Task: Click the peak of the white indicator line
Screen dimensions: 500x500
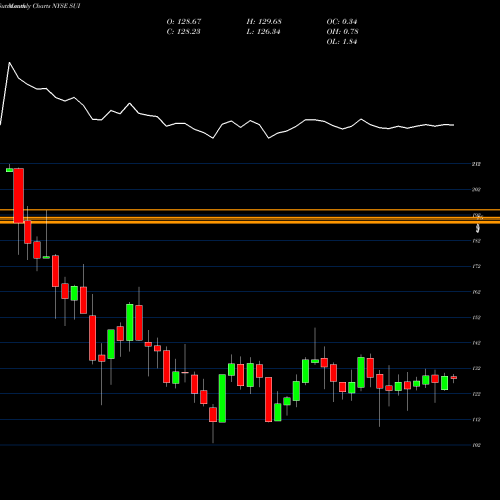Action: pyautogui.click(x=9, y=63)
